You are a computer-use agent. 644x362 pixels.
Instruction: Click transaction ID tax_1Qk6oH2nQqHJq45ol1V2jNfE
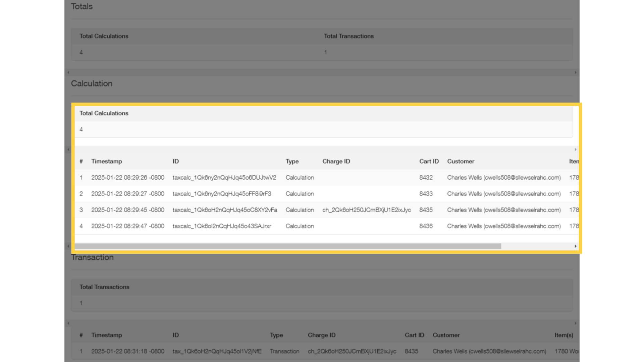pyautogui.click(x=217, y=351)
